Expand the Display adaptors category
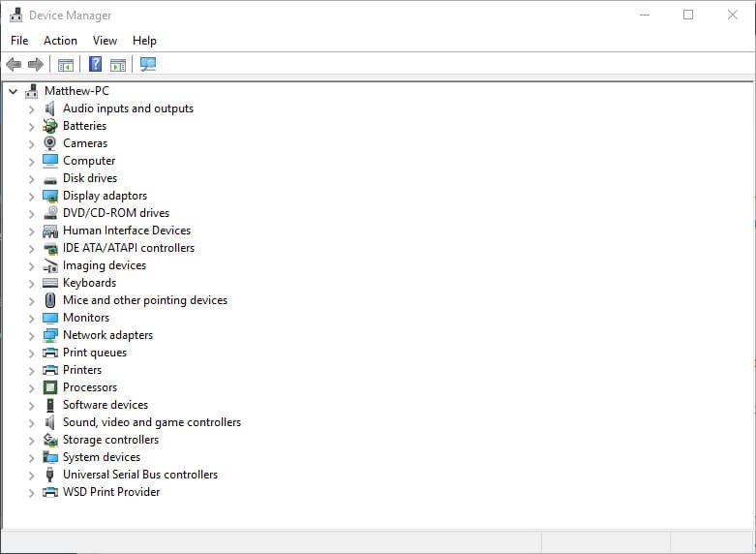 (31, 197)
